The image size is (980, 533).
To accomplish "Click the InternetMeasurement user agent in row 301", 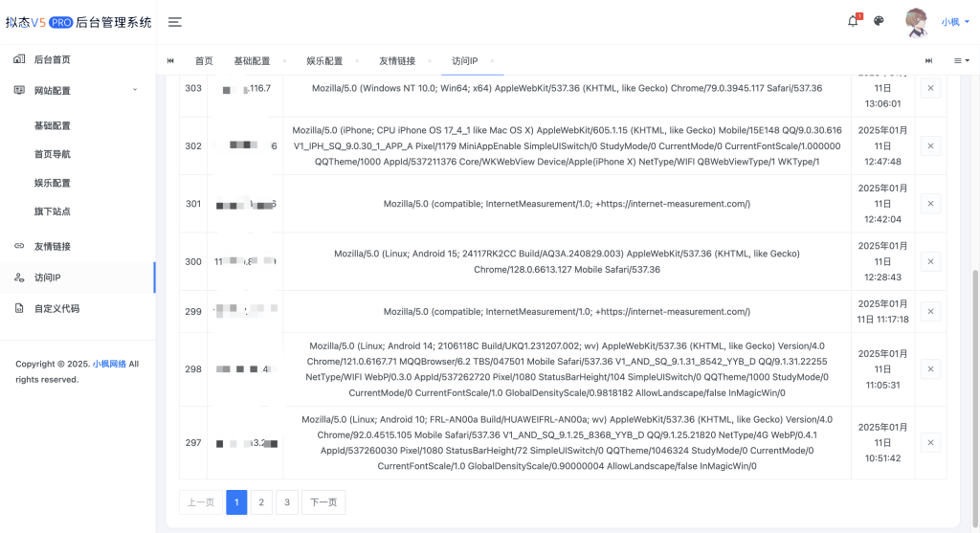I will [x=567, y=204].
